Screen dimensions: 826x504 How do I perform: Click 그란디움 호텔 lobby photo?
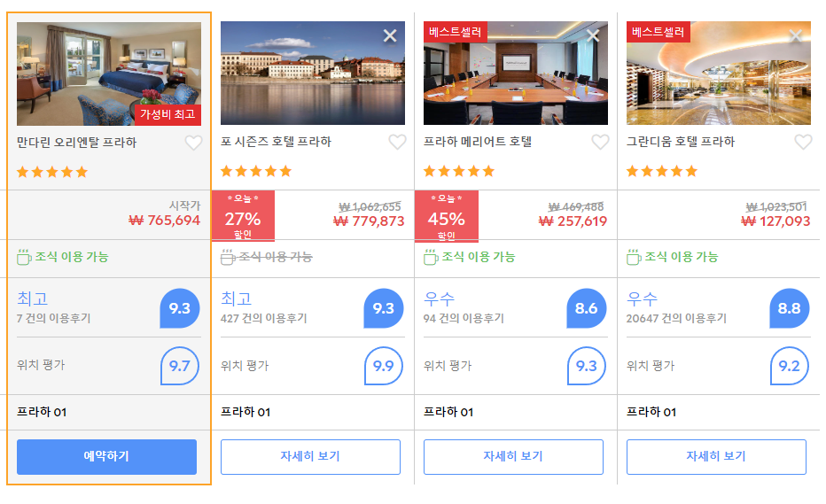point(719,74)
